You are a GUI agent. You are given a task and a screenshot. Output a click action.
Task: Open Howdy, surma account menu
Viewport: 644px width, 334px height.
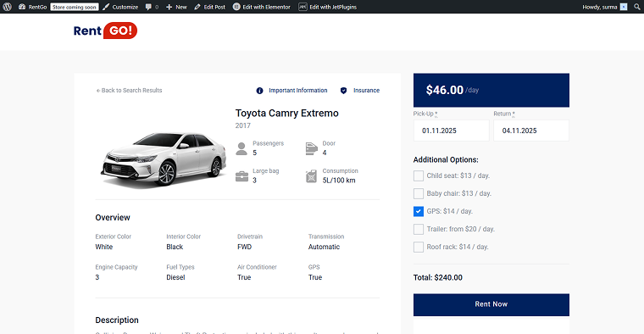click(604, 7)
